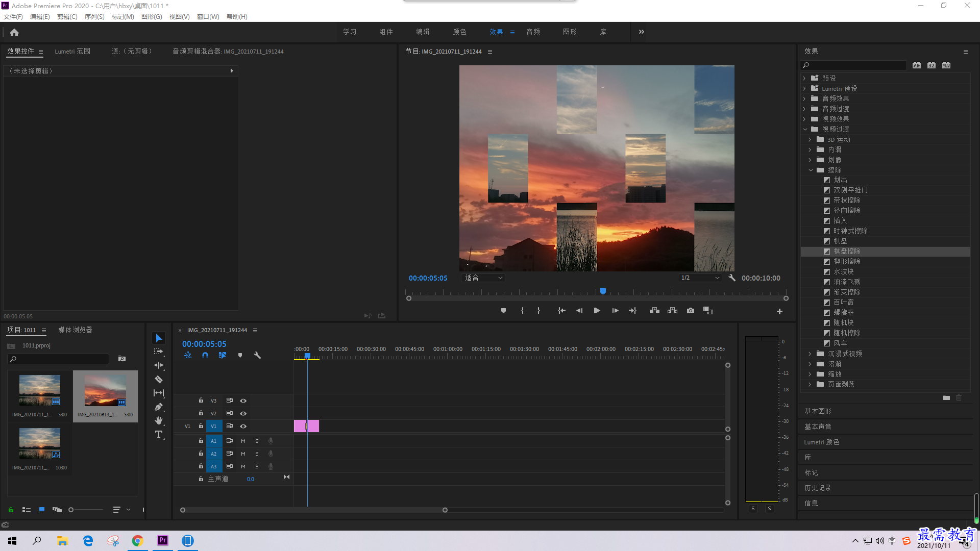Click Export Frame camera icon
980x551 pixels.
click(x=691, y=311)
